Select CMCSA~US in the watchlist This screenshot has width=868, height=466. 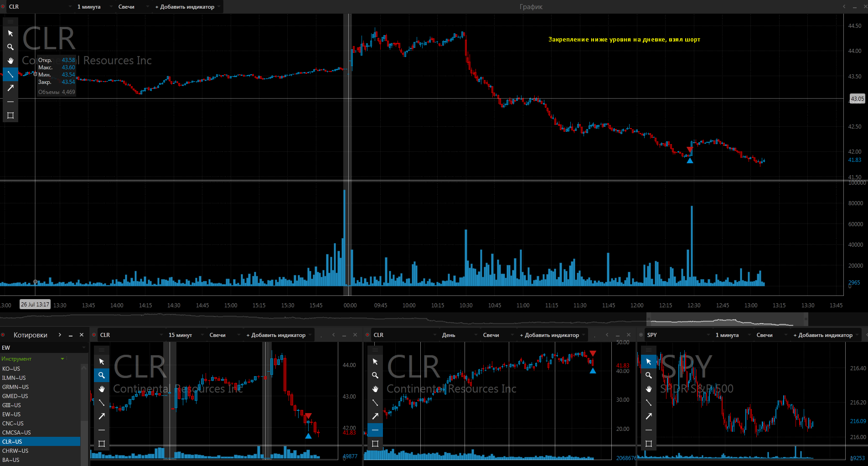[40, 433]
